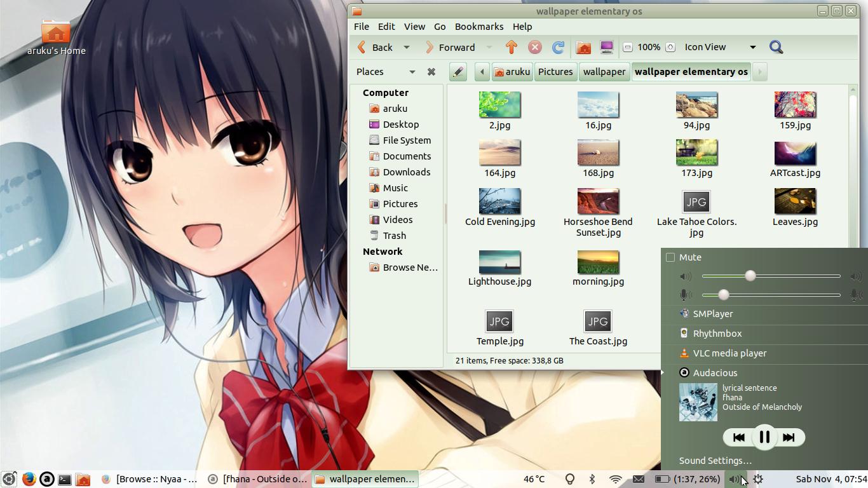The width and height of the screenshot is (868, 488).
Task: Toggle the text-based location bar pencil button
Action: click(458, 72)
